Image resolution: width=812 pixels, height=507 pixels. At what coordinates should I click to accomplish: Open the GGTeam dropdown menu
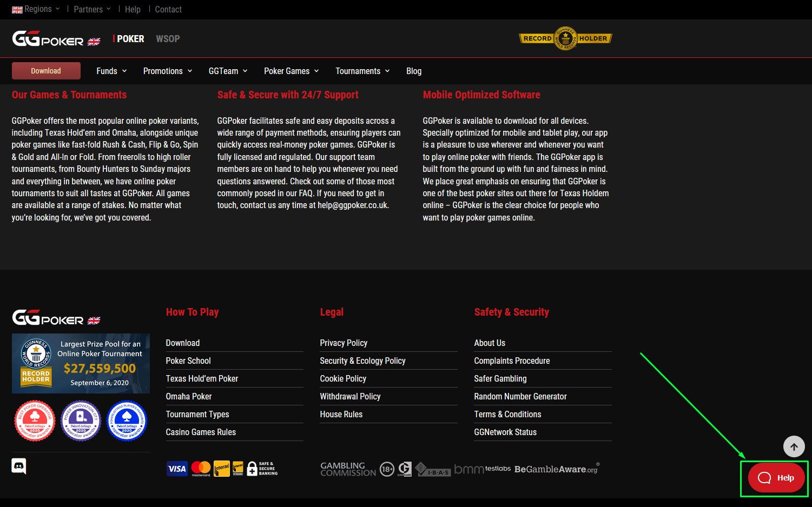pos(228,71)
